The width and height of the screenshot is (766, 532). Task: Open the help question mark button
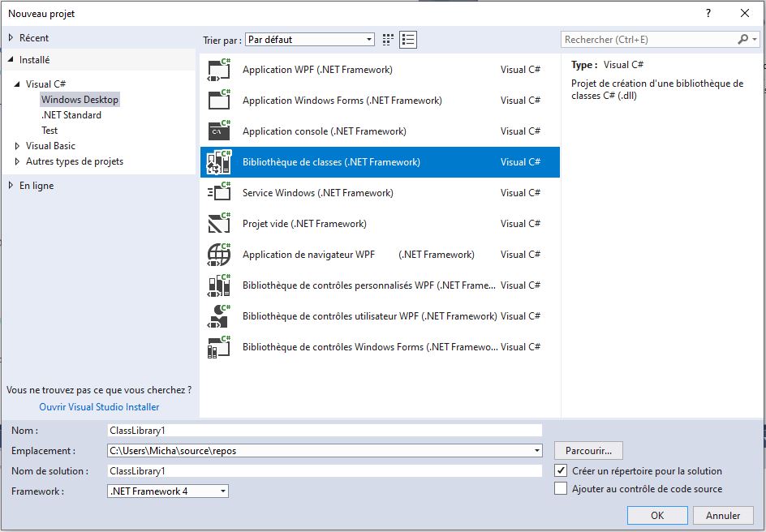point(708,13)
